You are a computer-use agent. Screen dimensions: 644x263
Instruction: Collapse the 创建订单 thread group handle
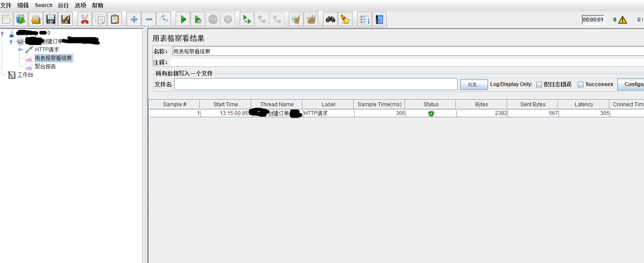(11, 41)
